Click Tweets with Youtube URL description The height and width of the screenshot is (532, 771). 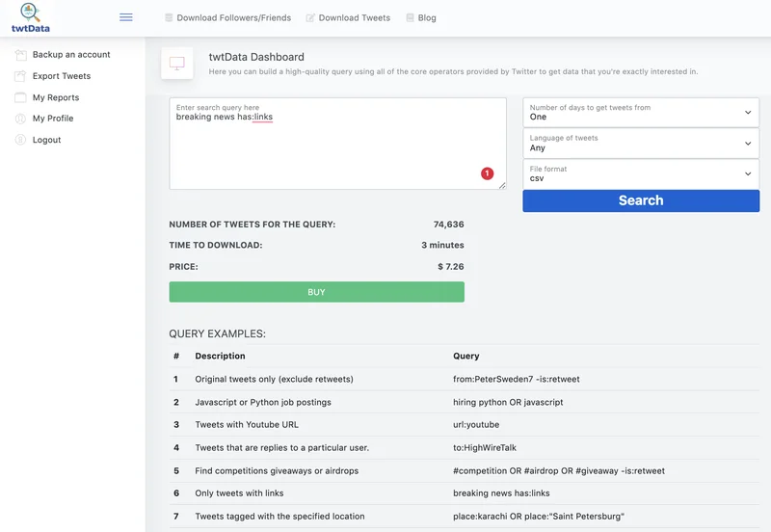coord(247,425)
